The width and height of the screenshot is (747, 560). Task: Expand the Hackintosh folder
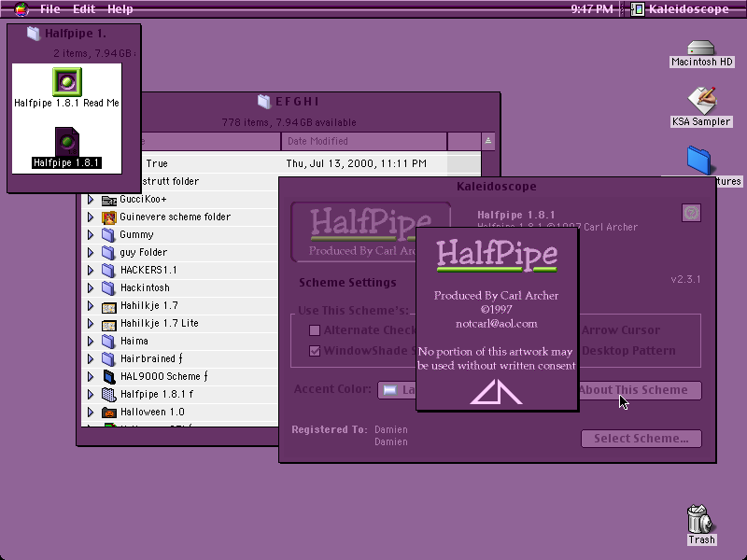[91, 288]
